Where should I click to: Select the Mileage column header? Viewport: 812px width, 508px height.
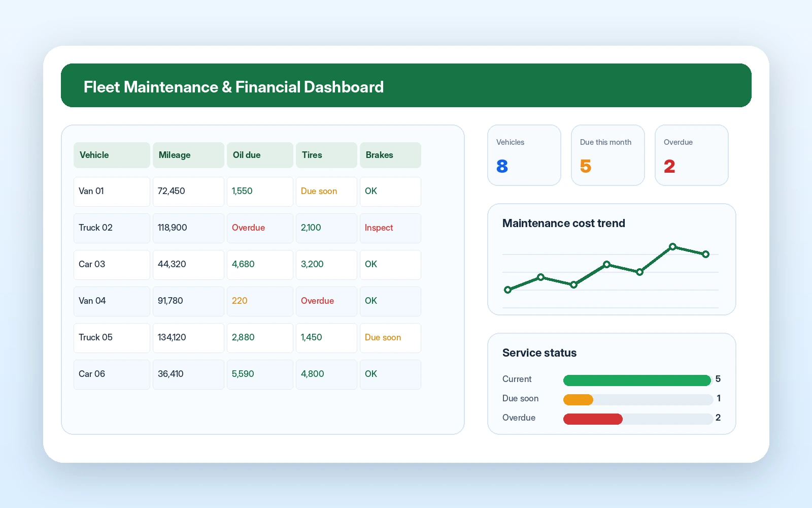point(188,155)
